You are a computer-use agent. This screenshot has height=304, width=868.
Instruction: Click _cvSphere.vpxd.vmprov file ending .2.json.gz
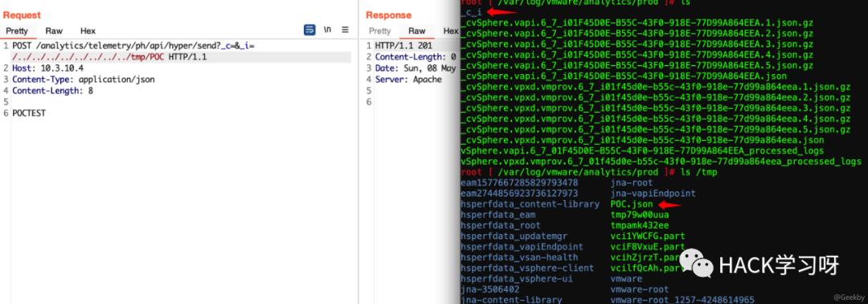(656, 97)
